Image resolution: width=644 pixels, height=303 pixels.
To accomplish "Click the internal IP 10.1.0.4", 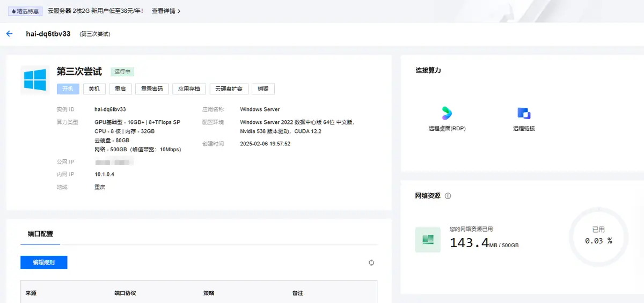I will coord(104,174).
